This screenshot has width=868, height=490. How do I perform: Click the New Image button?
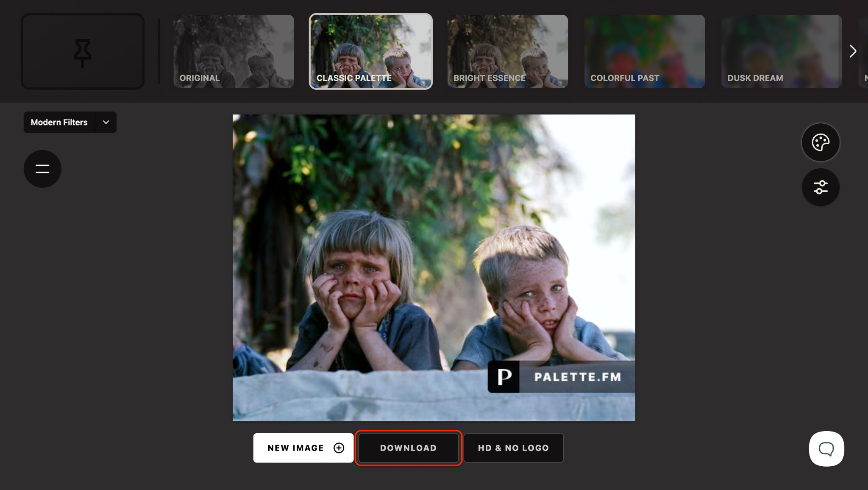[303, 448]
